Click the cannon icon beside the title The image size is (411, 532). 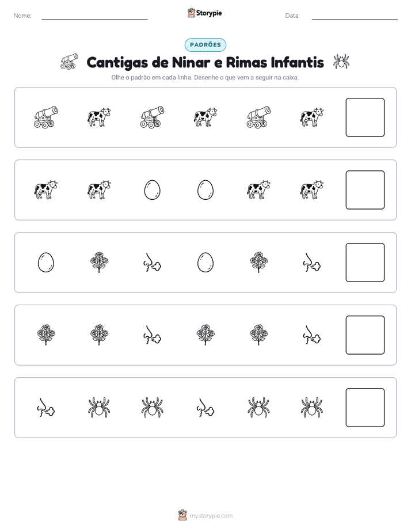70,62
